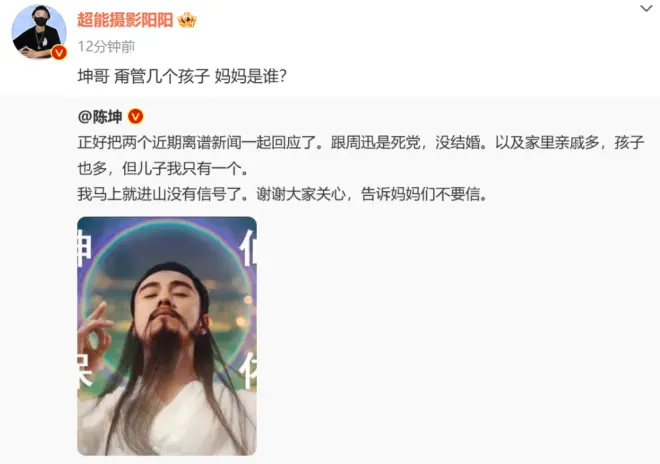Expand the post options chevron menu

coord(646,8)
